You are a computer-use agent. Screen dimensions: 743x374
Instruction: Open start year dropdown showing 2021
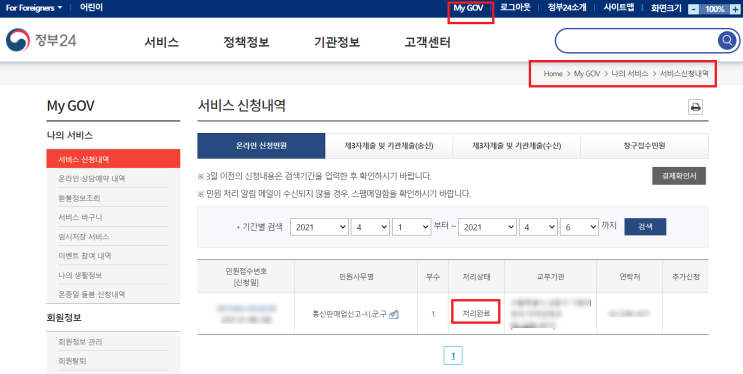319,227
